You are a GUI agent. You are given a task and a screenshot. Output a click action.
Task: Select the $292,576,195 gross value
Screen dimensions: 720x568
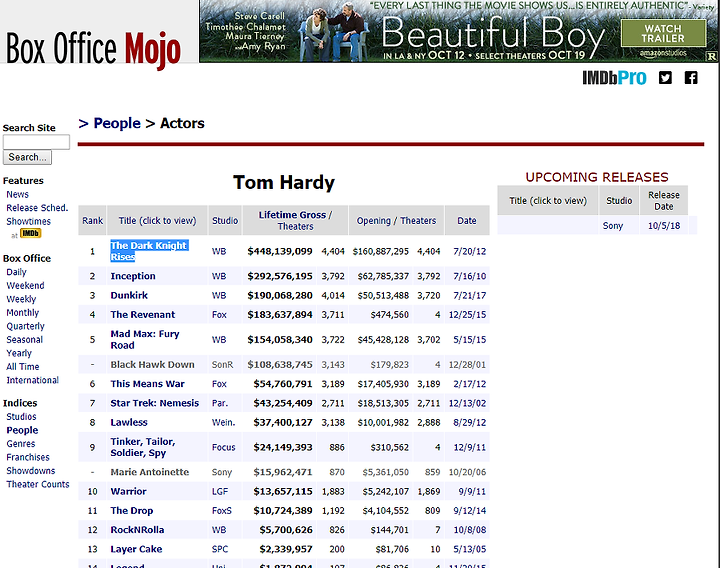click(x=280, y=276)
